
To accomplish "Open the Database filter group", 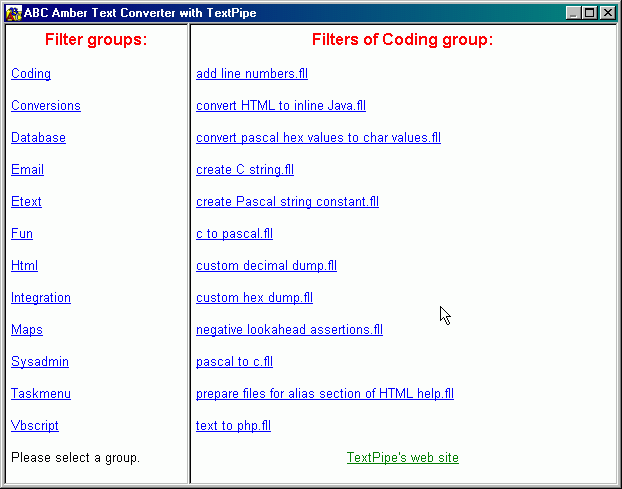I will (x=38, y=138).
